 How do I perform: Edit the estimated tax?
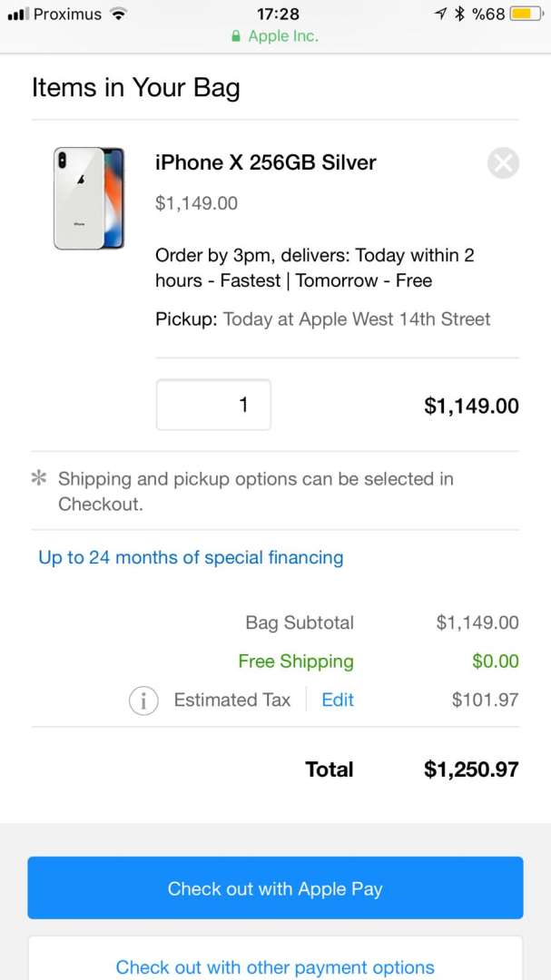[338, 700]
